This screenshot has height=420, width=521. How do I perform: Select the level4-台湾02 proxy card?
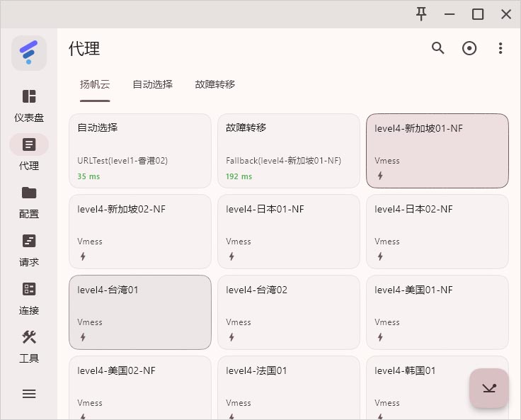(x=289, y=312)
